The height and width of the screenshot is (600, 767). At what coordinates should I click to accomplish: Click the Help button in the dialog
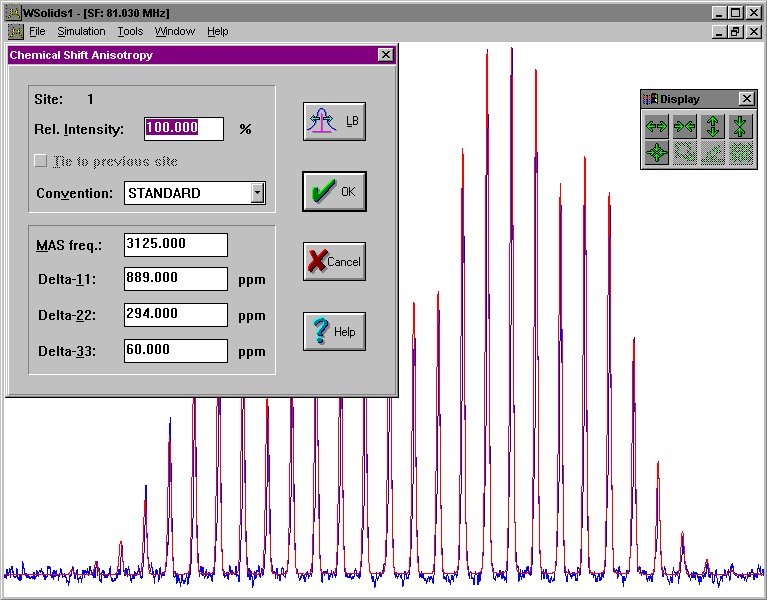point(334,331)
